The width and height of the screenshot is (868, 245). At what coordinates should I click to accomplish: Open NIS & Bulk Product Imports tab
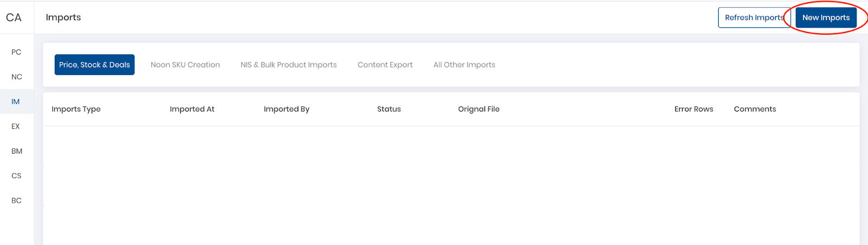289,65
